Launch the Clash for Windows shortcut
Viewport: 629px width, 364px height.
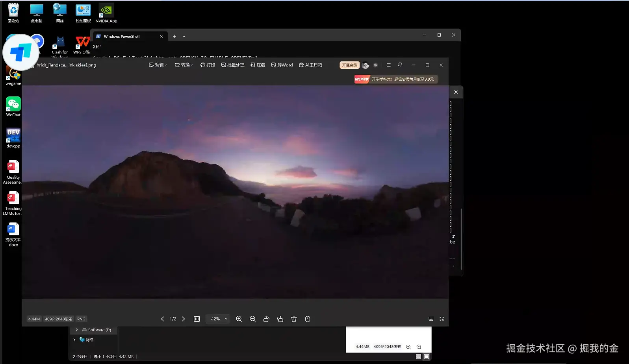click(60, 46)
